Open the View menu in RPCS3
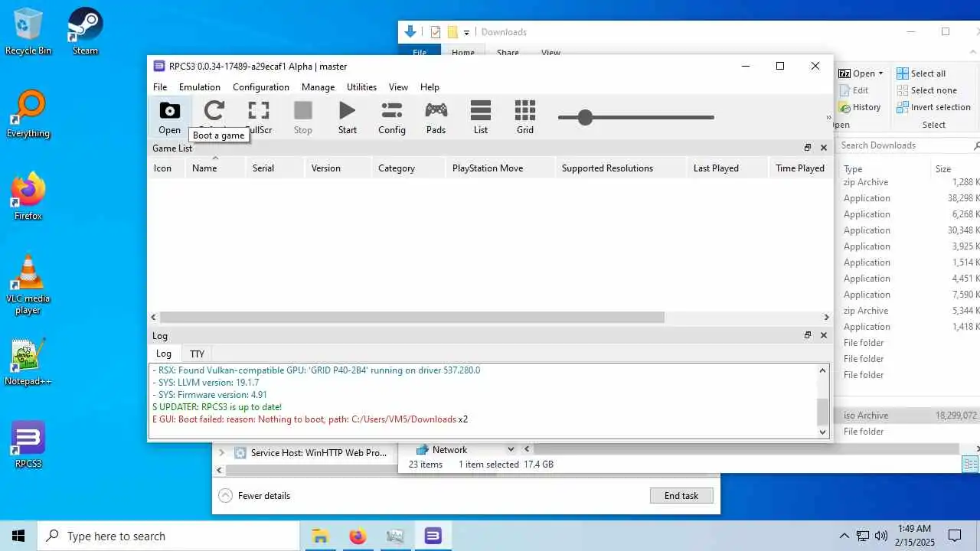980x551 pixels. click(399, 87)
